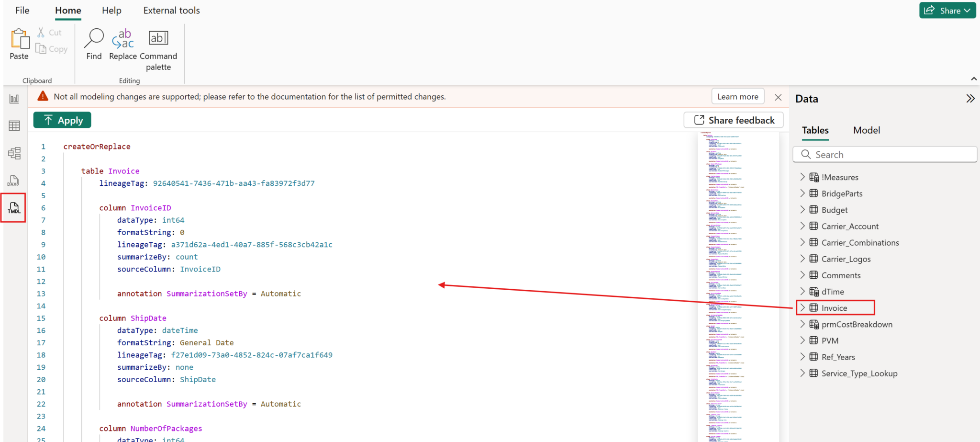Click Learn more in the warning banner
This screenshot has width=980, height=442.
pos(738,97)
